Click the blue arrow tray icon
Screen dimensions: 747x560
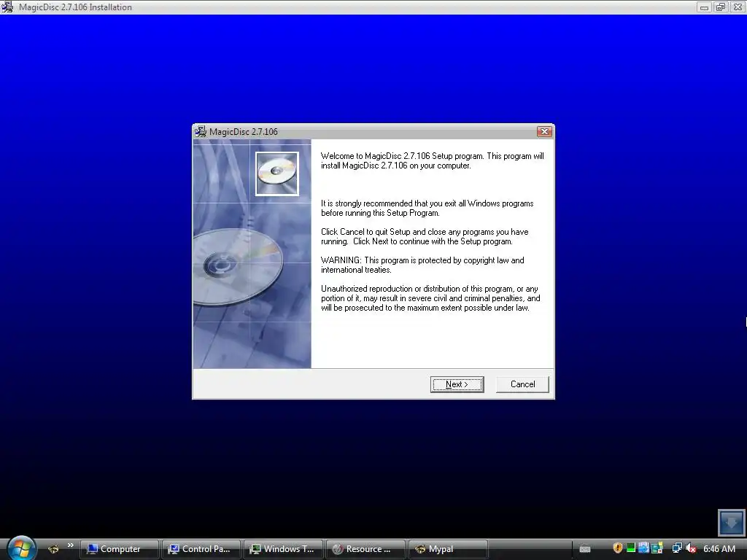(643, 548)
